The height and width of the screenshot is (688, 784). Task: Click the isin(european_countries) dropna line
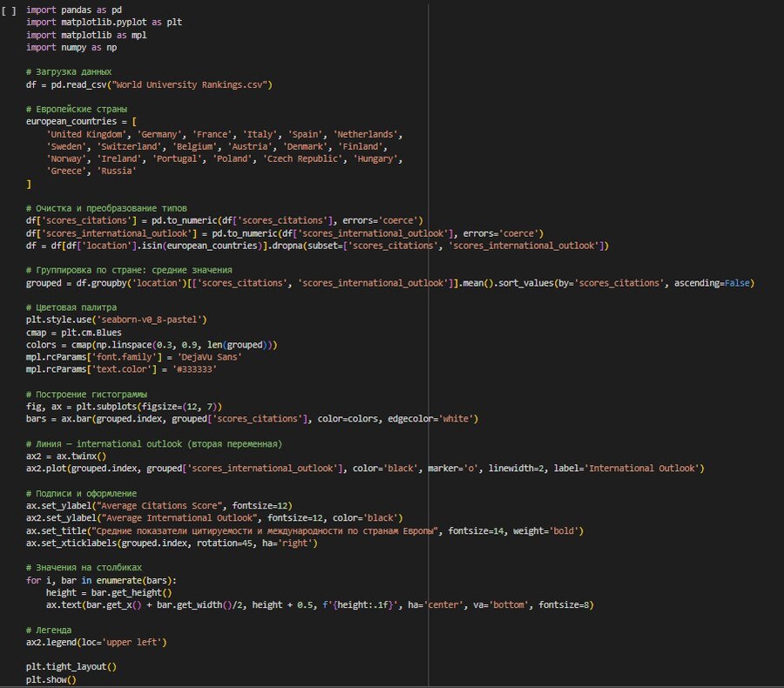(x=317, y=246)
